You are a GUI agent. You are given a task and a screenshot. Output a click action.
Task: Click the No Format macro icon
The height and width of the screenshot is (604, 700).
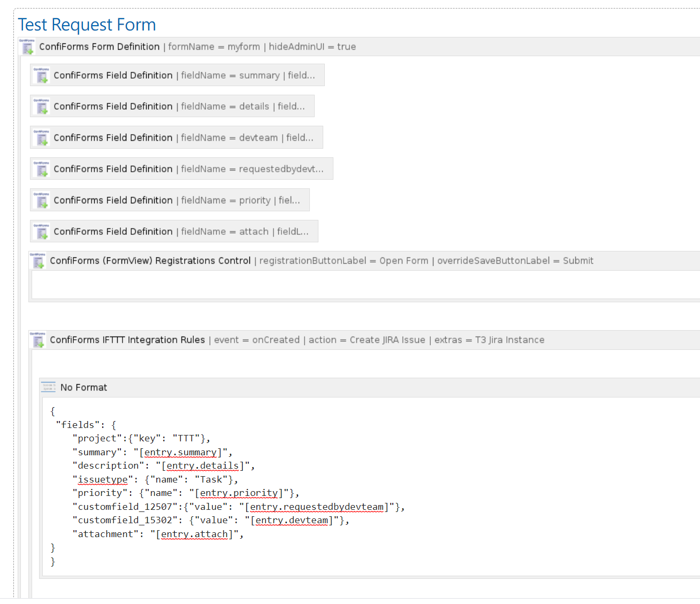[x=48, y=387]
